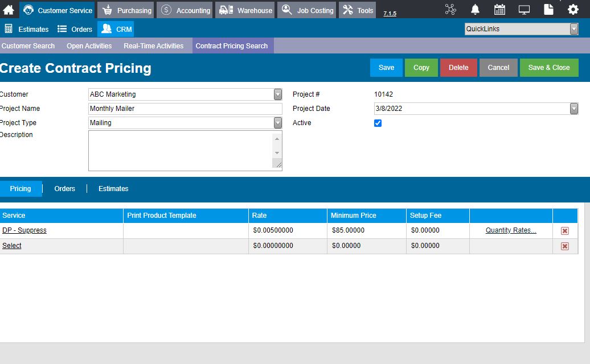
Task: Open the Tools module
Action: coord(358,10)
